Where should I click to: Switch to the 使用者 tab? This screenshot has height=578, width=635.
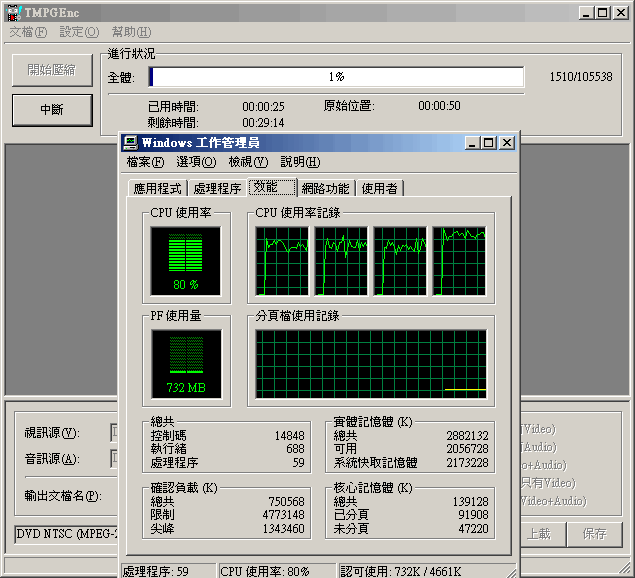point(379,188)
